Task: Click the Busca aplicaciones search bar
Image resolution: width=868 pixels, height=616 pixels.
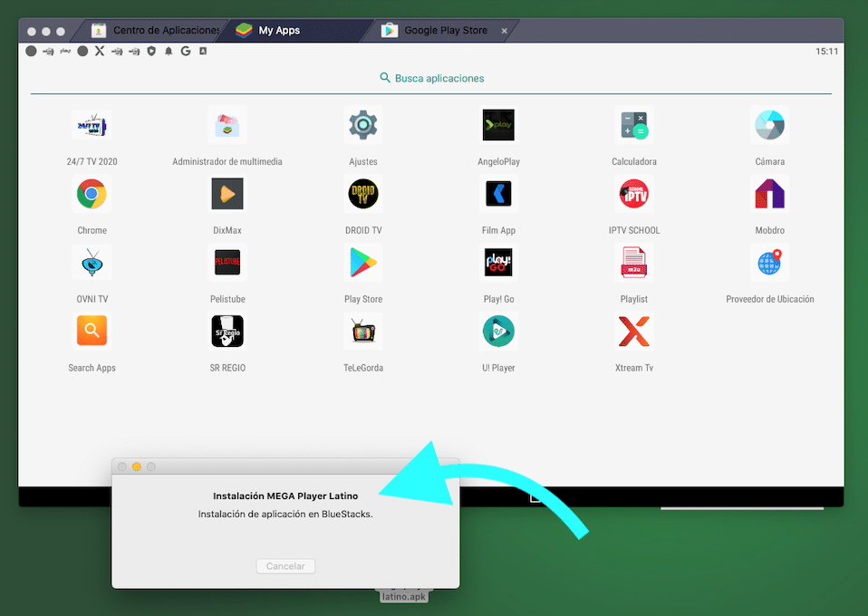Action: pyautogui.click(x=431, y=78)
